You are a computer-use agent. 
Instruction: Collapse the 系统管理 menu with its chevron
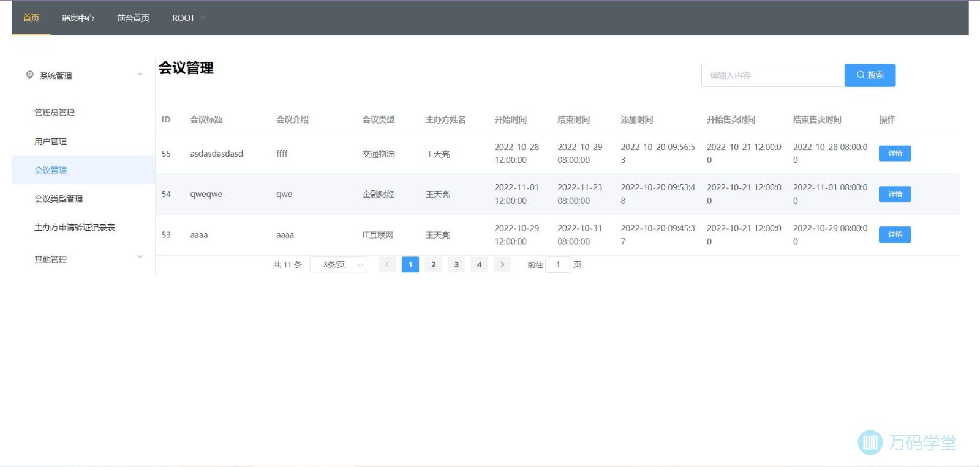coord(140,74)
